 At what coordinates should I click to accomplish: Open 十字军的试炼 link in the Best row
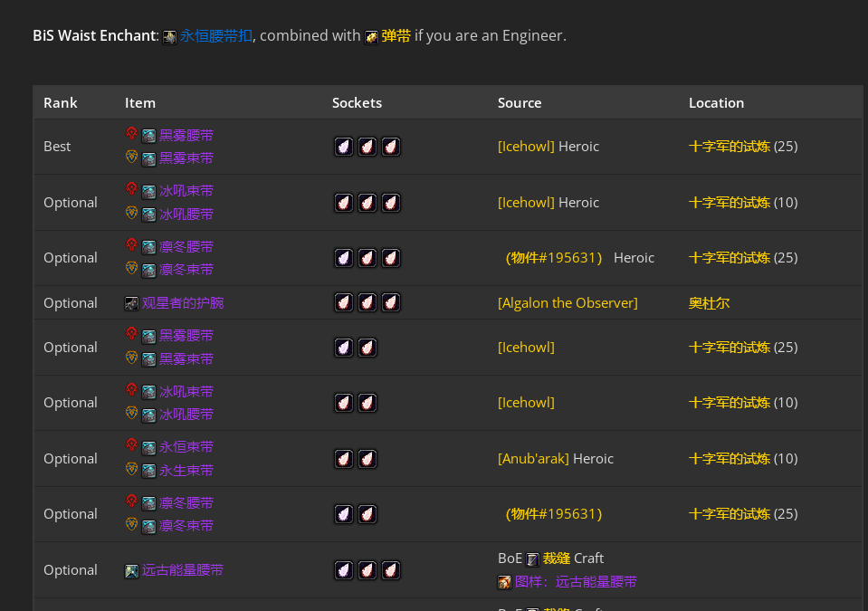[730, 147]
